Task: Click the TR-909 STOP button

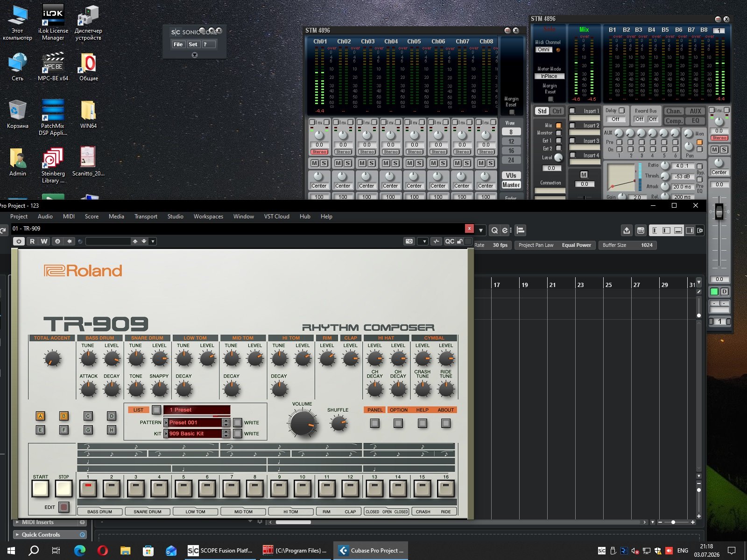Action: (63, 489)
